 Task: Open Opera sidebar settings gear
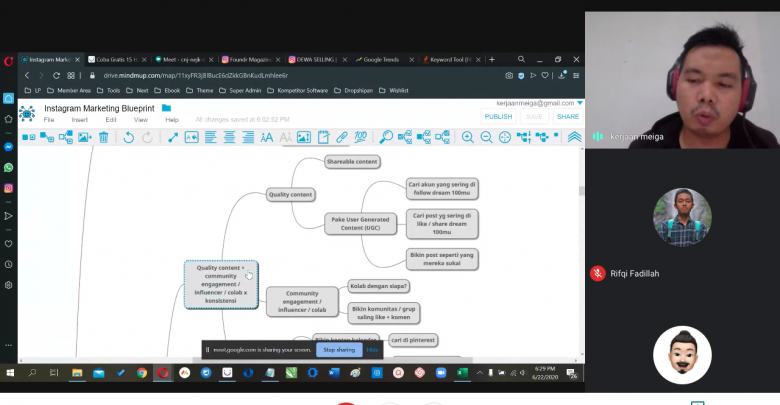pos(8,285)
